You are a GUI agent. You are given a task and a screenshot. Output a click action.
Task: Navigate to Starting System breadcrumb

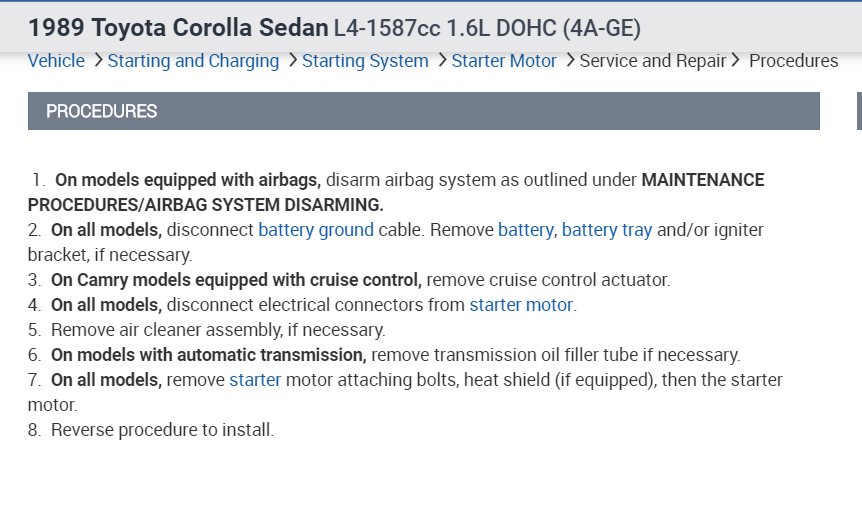coord(365,61)
